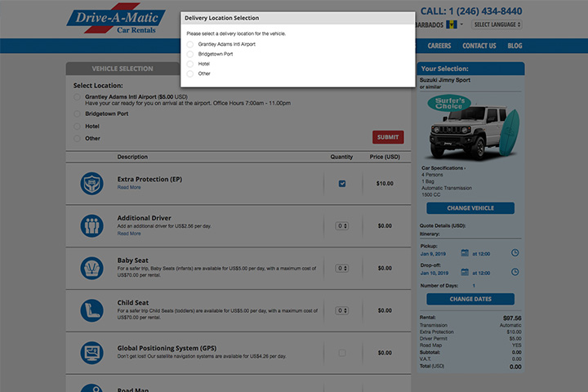
Task: Click the Submit button
Action: tap(388, 137)
